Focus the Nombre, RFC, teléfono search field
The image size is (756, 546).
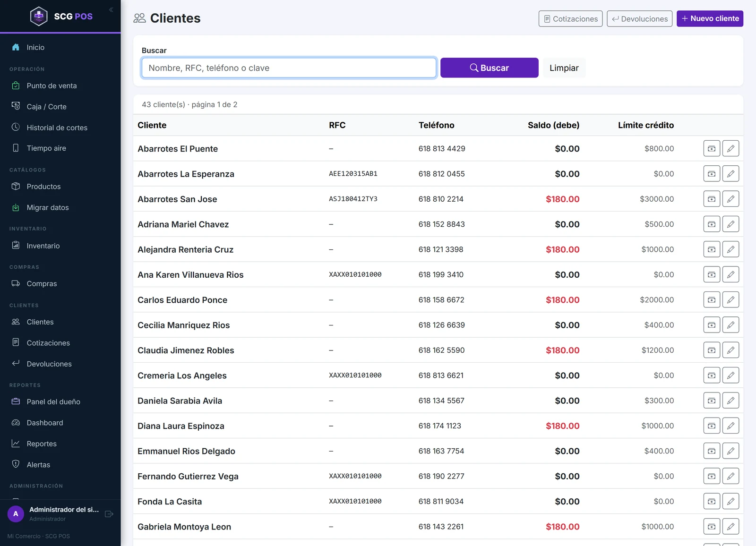point(289,68)
